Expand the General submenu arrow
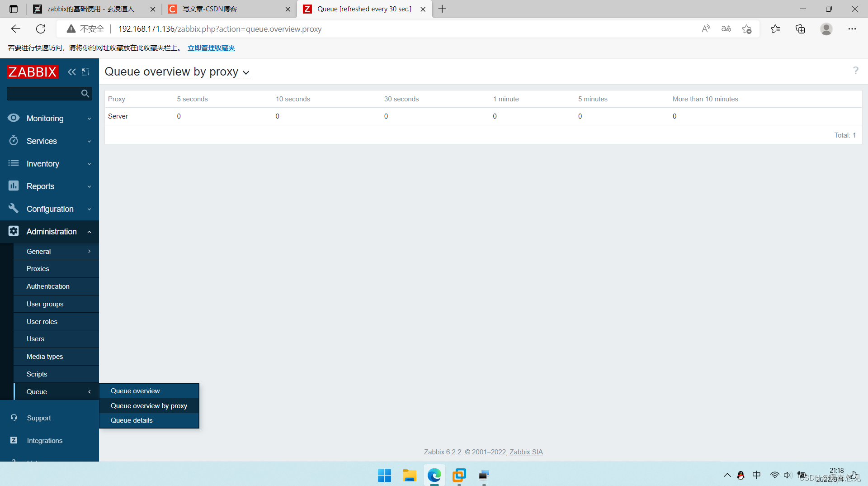This screenshot has height=486, width=868. pos(89,251)
